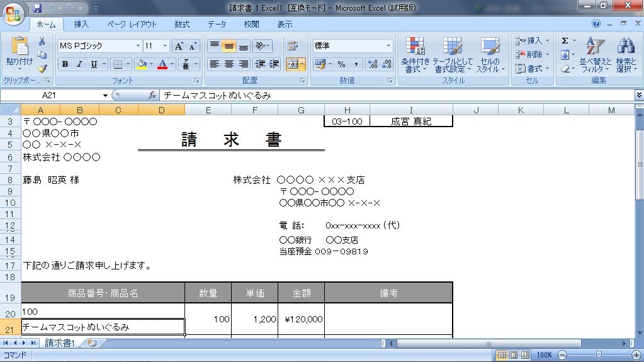This screenshot has width=644, height=362.
Task: Cut selection with scissors icon
Action: coord(42,41)
